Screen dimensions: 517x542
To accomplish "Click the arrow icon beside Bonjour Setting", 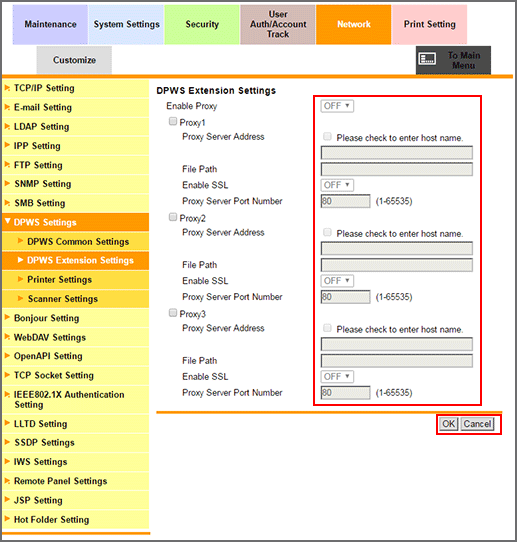I will click(x=7, y=317).
